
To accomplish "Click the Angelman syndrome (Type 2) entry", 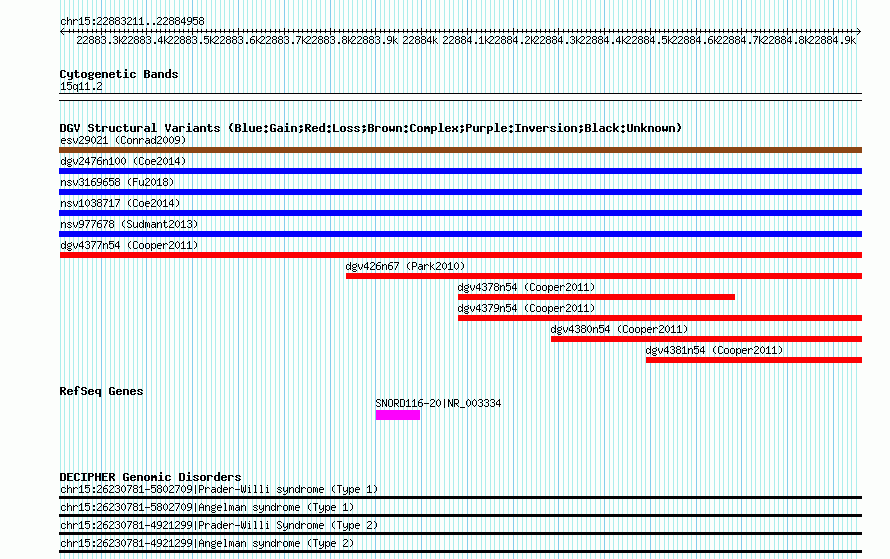I will pyautogui.click(x=207, y=544).
